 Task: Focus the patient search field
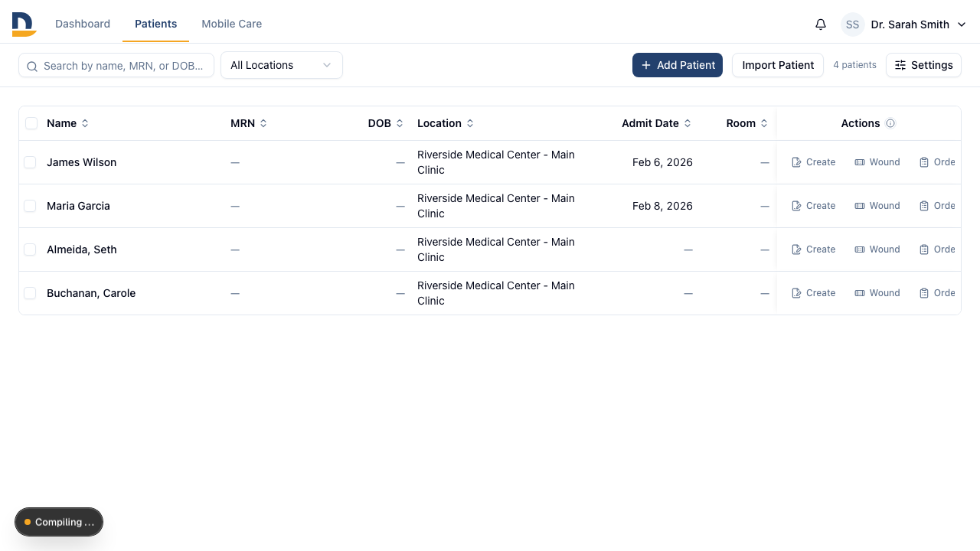(x=116, y=66)
